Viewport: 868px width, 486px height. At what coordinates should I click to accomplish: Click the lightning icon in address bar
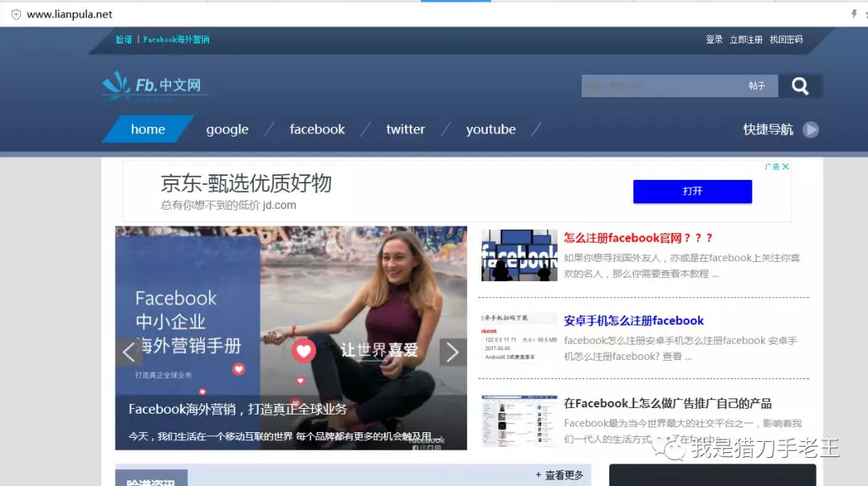(x=854, y=14)
